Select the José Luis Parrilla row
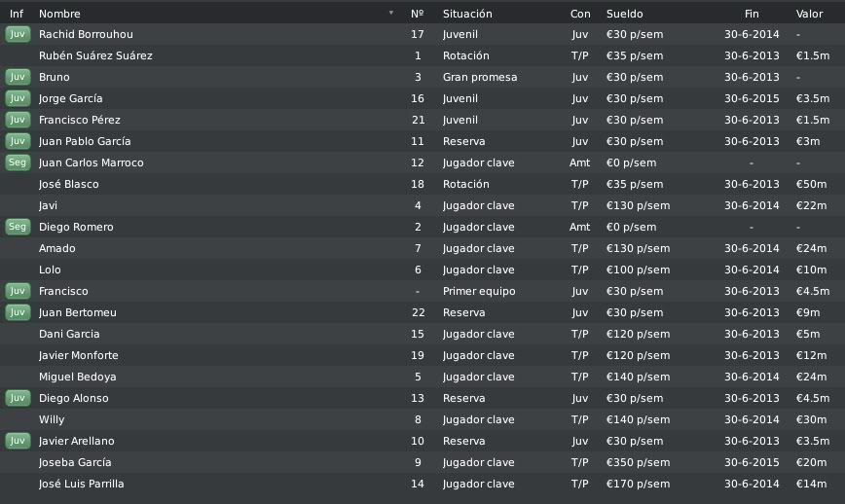The image size is (845, 504). (x=422, y=484)
